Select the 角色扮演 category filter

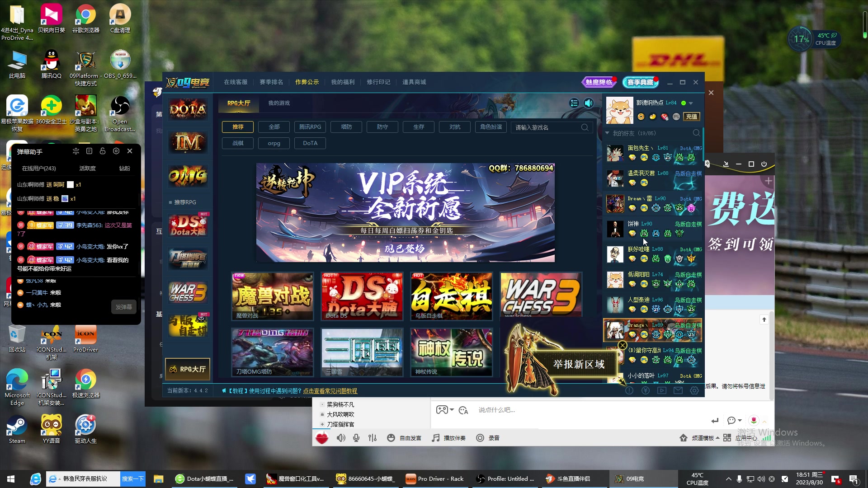[x=491, y=127]
